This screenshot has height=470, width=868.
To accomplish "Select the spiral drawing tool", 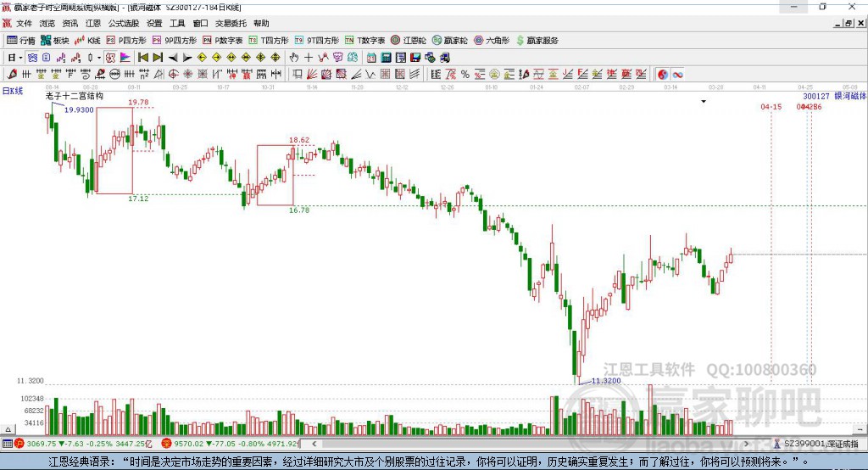I will (86, 75).
